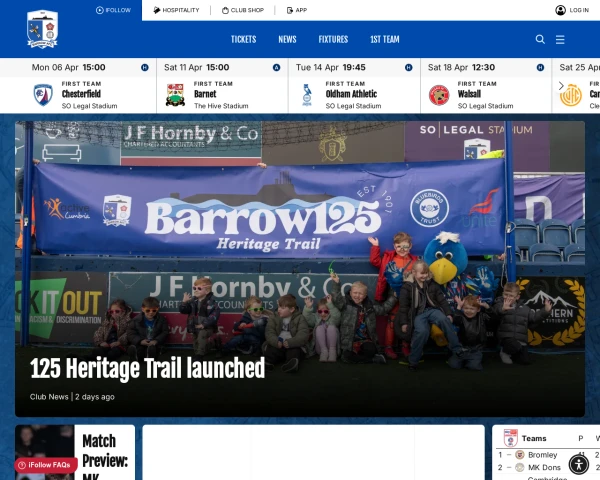Click the Oldham Athletic club badge
Image resolution: width=600 pixels, height=480 pixels.
pos(307,95)
